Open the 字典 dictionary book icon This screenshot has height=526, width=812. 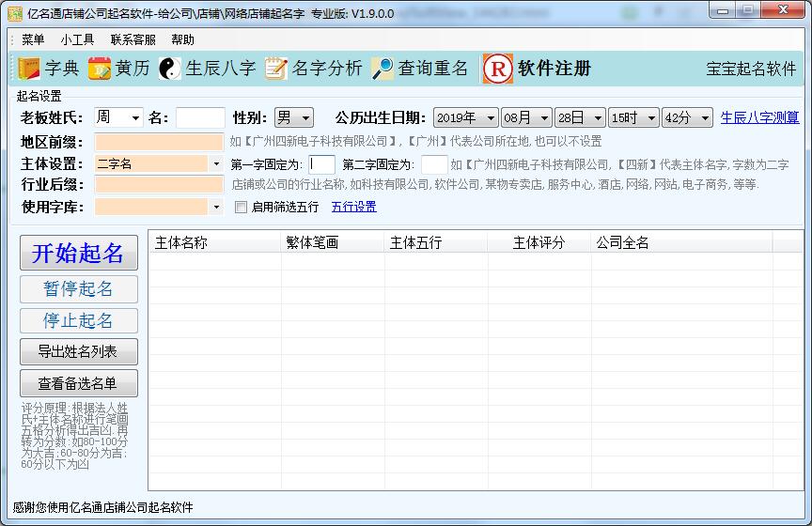(28, 69)
